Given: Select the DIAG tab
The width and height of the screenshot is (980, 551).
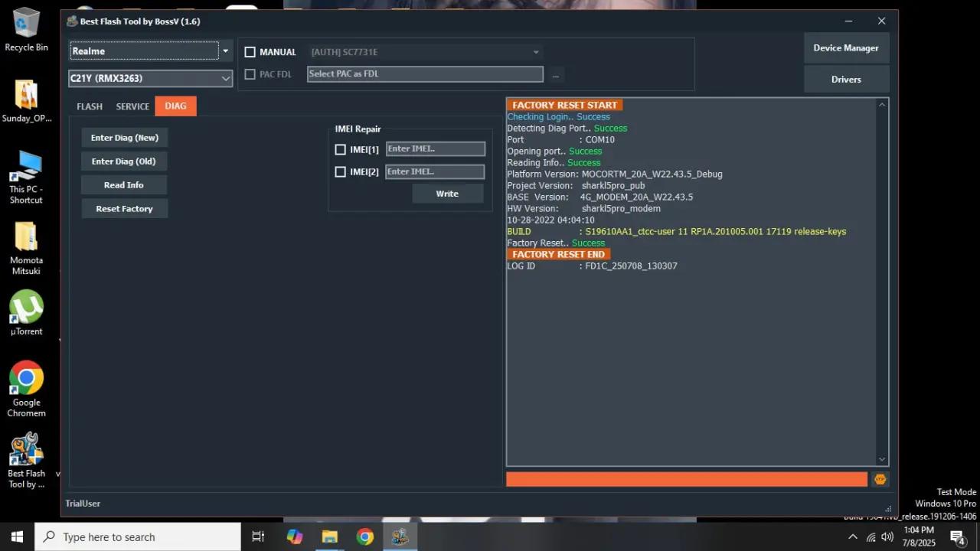Looking at the screenshot, I should click(x=175, y=106).
